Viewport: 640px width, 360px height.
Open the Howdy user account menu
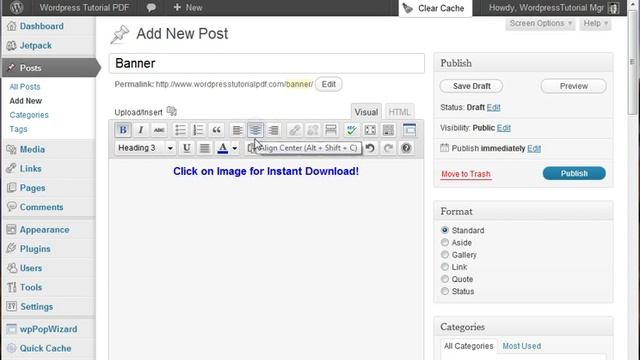(x=554, y=8)
